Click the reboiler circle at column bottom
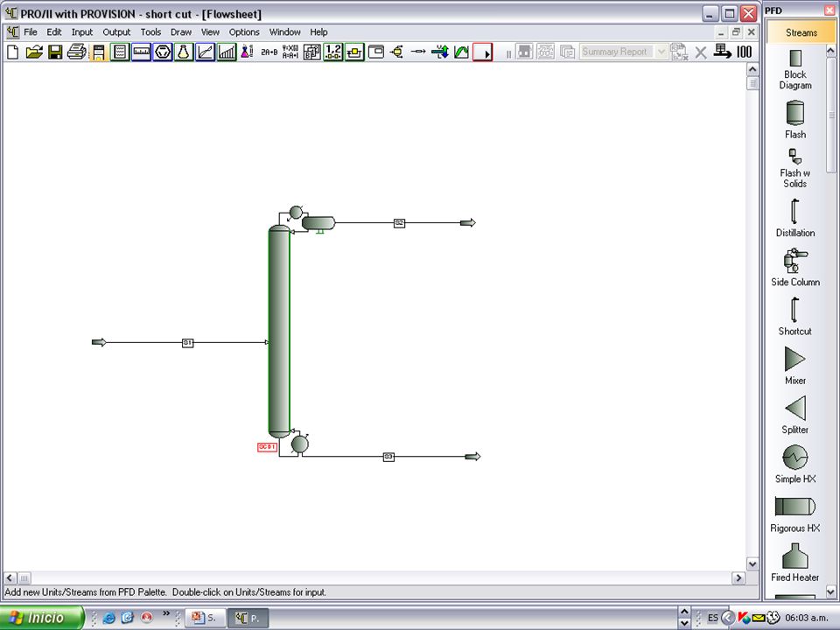 [x=299, y=444]
